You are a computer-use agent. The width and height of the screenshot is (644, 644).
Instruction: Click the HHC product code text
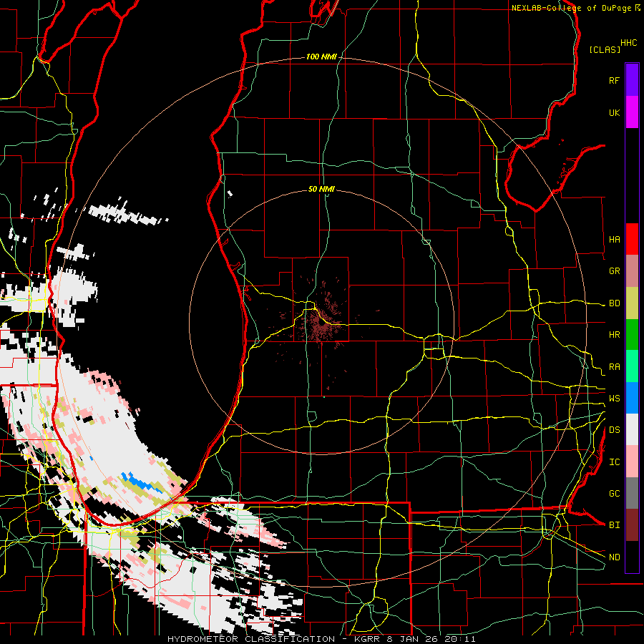[x=629, y=43]
